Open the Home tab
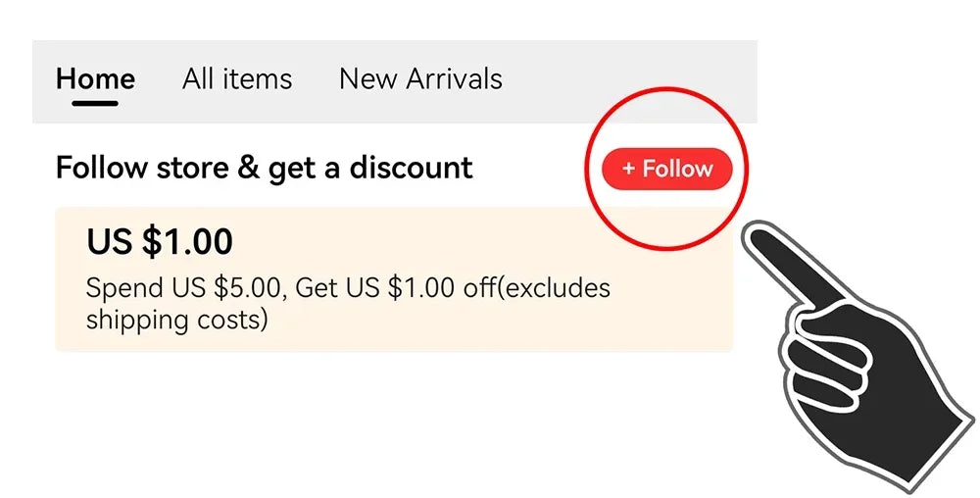This screenshot has width=980, height=498. (95, 79)
